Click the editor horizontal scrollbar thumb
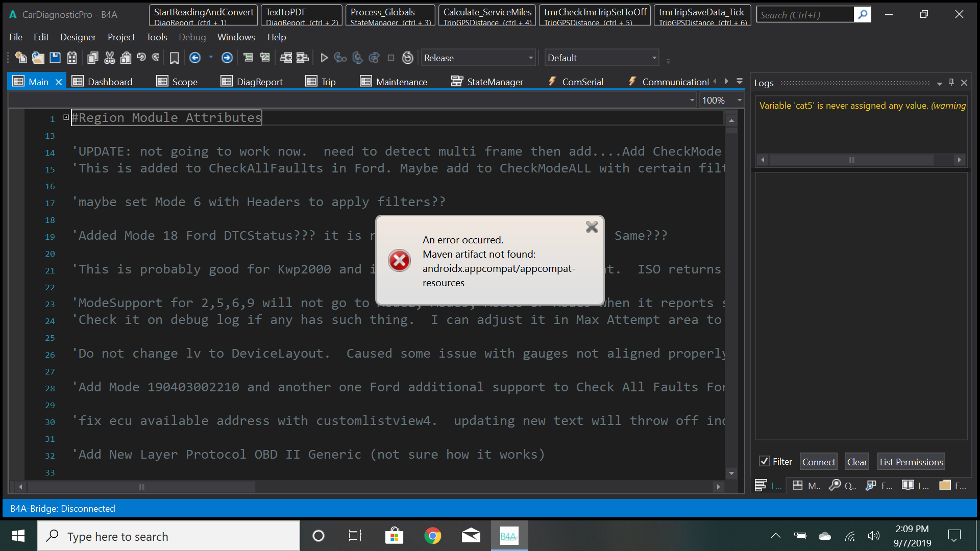 141,487
